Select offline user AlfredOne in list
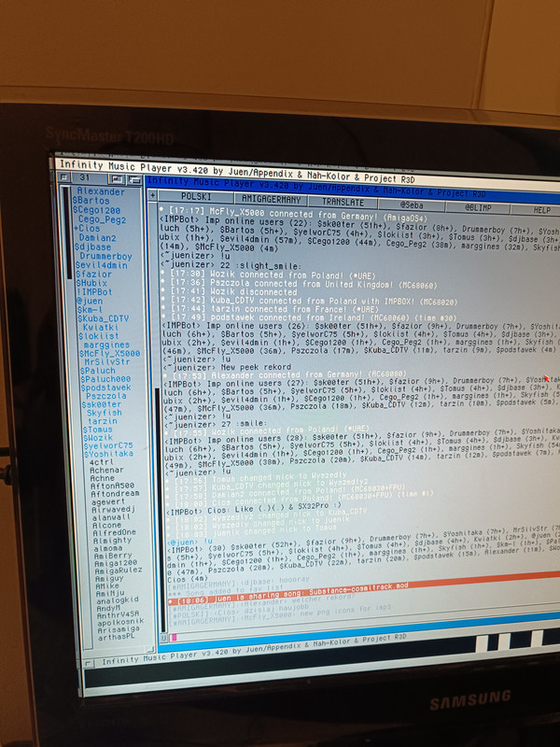The image size is (560, 747). pyautogui.click(x=114, y=532)
